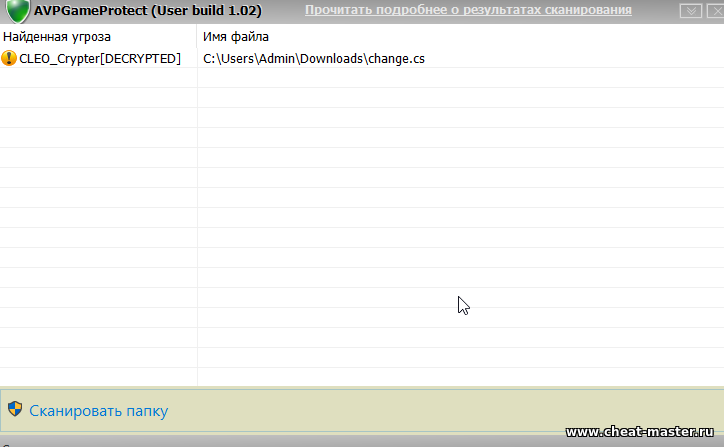Screen dimensions: 724x447
Task: Click the UAC shield icon near Сканировать папку
Action: (15, 409)
